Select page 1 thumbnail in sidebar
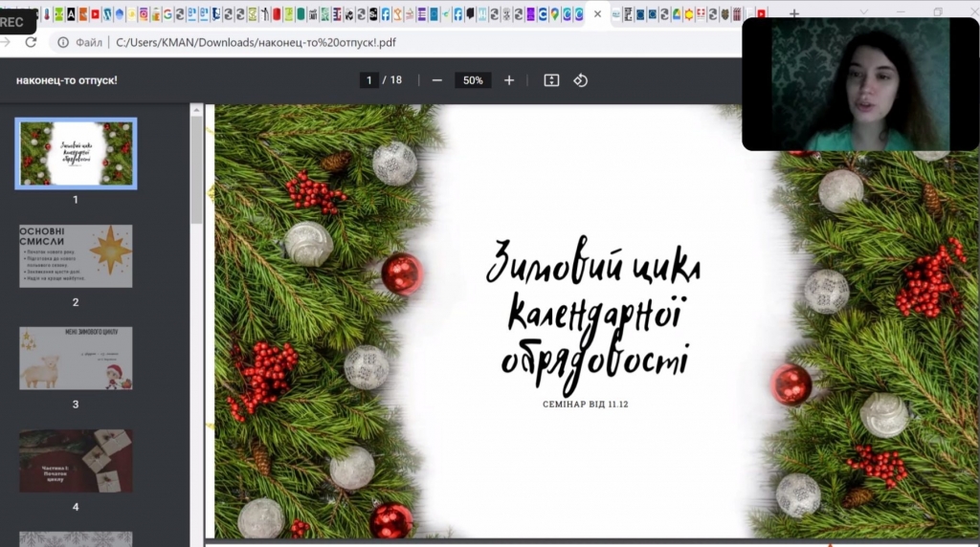 tap(76, 153)
